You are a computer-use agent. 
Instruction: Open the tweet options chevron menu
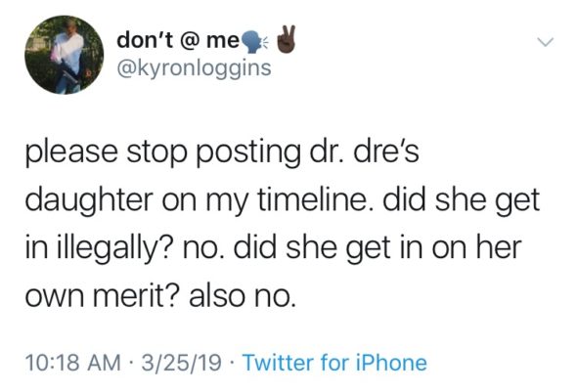point(545,42)
